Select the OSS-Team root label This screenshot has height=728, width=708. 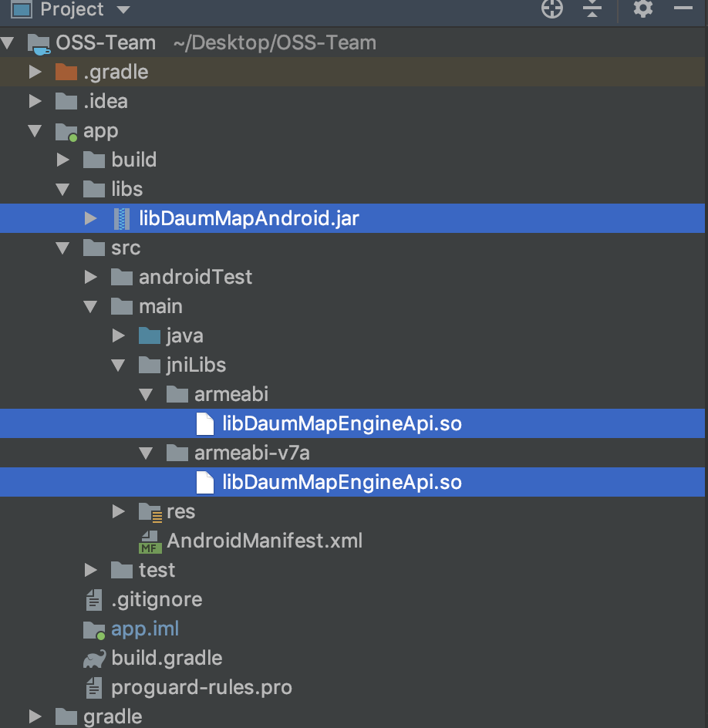pyautogui.click(x=106, y=42)
